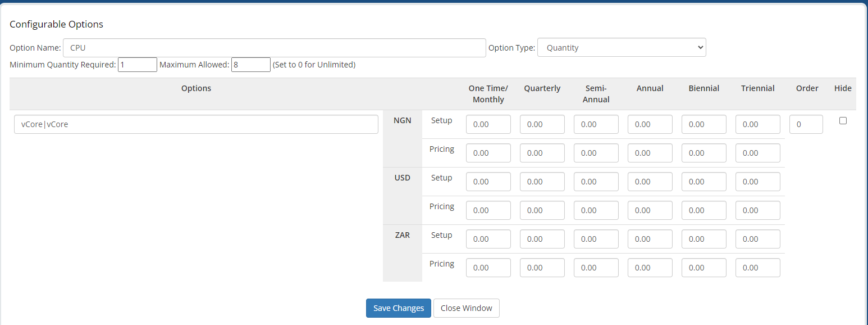Select ZAR Setup One Time/Monthly field

coord(488,239)
